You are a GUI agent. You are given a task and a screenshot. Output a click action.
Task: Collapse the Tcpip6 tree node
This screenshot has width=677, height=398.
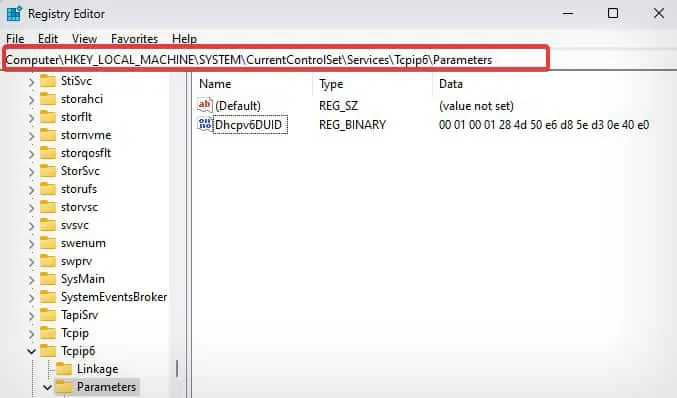pyautogui.click(x=31, y=351)
